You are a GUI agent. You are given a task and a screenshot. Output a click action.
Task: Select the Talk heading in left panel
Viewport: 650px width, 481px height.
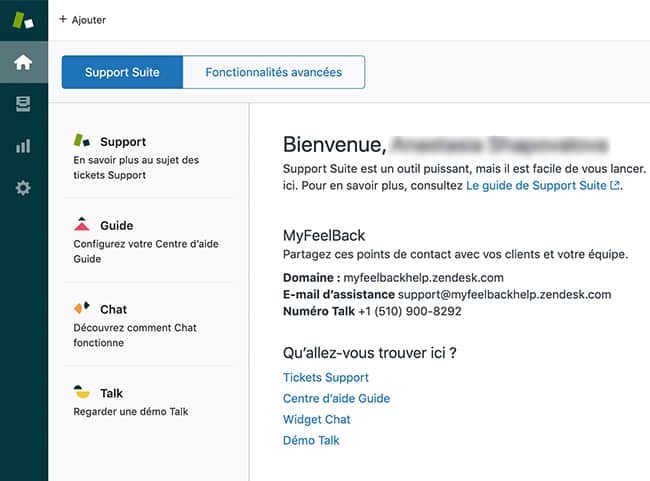tap(112, 393)
